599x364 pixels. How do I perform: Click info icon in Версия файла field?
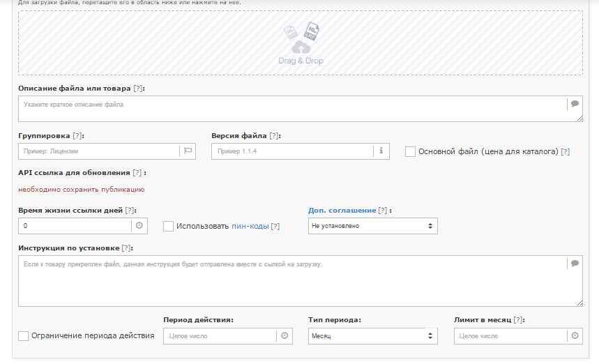(381, 151)
